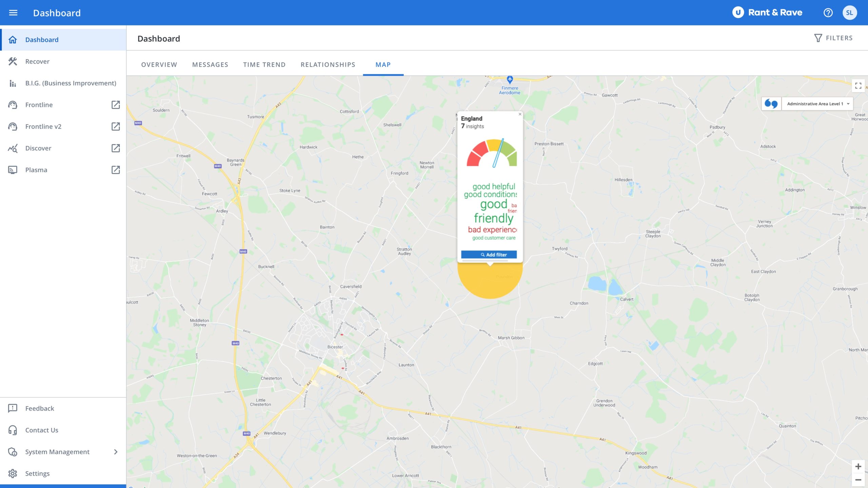868x488 pixels.
Task: Click the Frontline v2 gauge icon
Action: click(13, 126)
